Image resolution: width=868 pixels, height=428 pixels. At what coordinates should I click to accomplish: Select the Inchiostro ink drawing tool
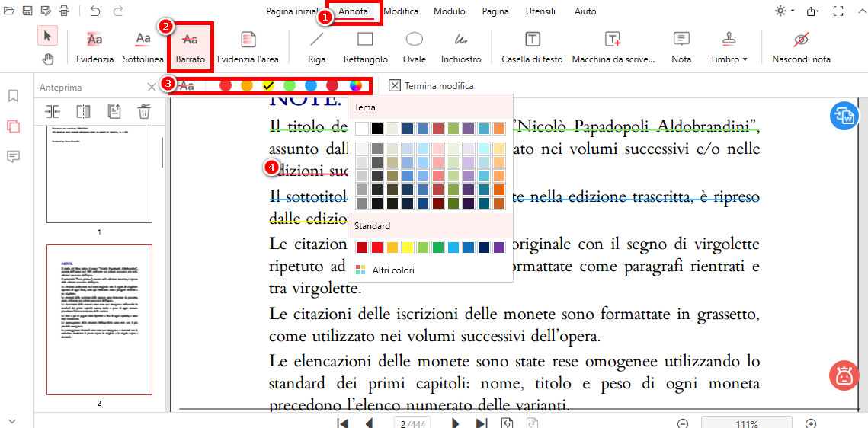[461, 46]
